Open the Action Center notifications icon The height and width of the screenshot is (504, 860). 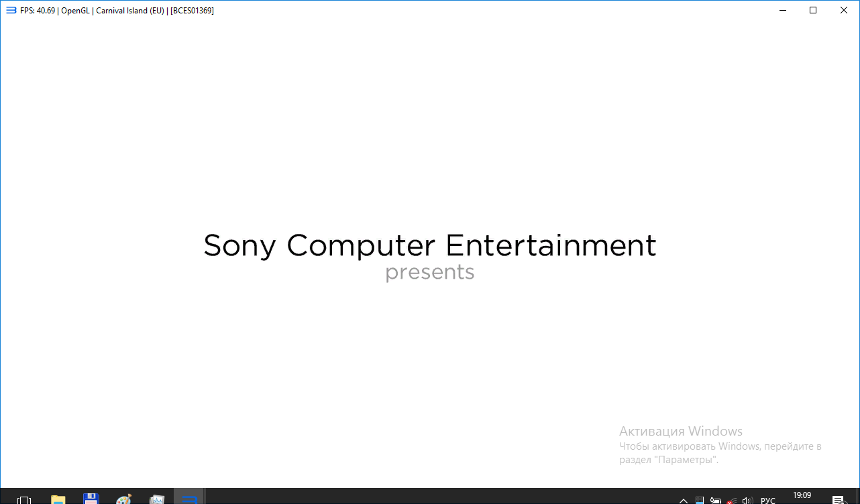pyautogui.click(x=839, y=500)
